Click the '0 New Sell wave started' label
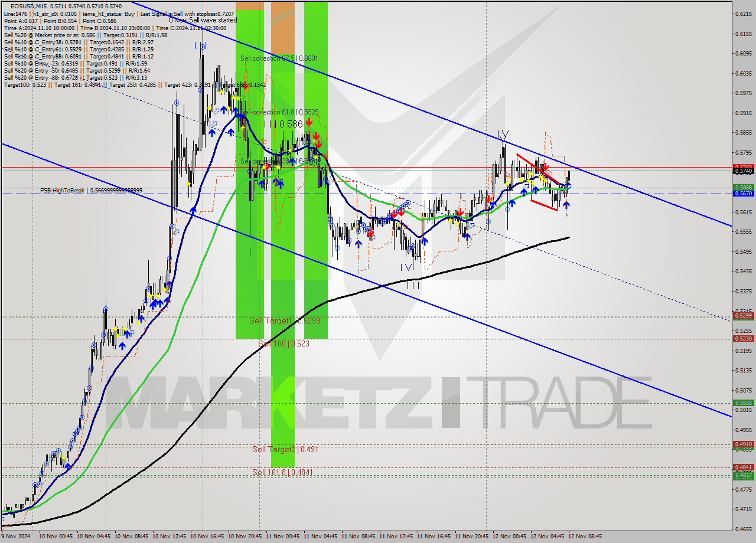Screen dimensions: 756x543 [203, 20]
